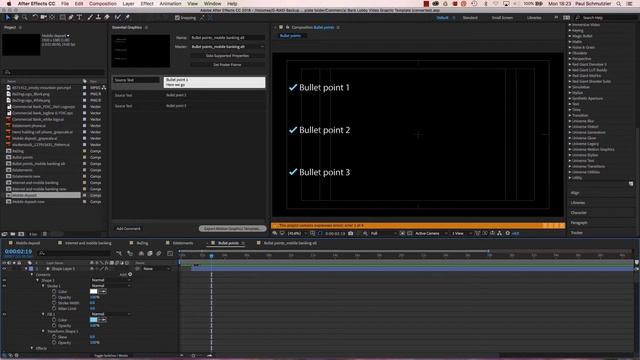Click the Motion Blur enable icon
Image resolution: width=640 pixels, height=360 pixels.
(159, 253)
